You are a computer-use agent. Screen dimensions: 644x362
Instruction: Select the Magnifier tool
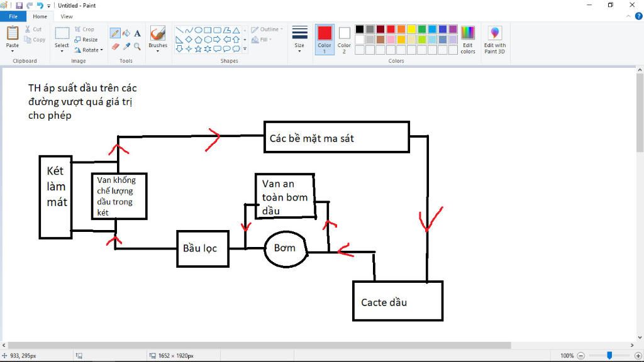tap(137, 47)
